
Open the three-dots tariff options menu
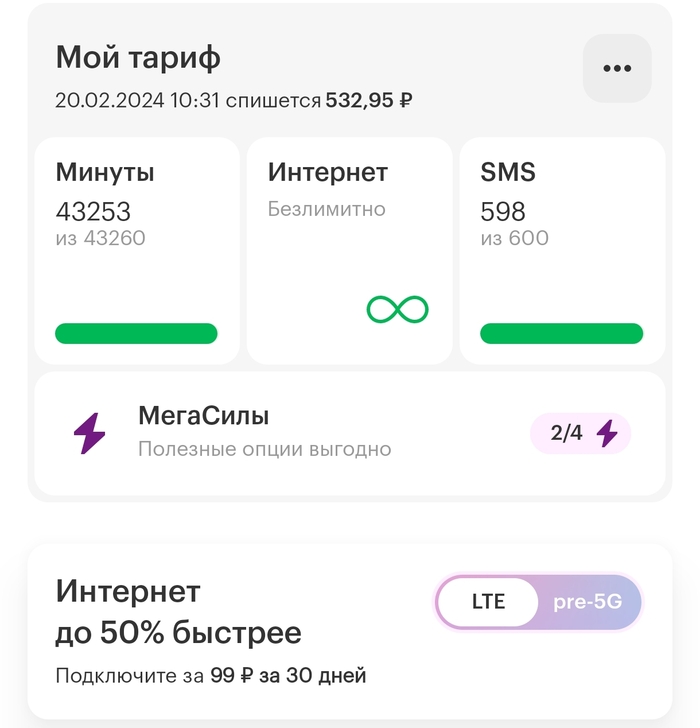[617, 68]
